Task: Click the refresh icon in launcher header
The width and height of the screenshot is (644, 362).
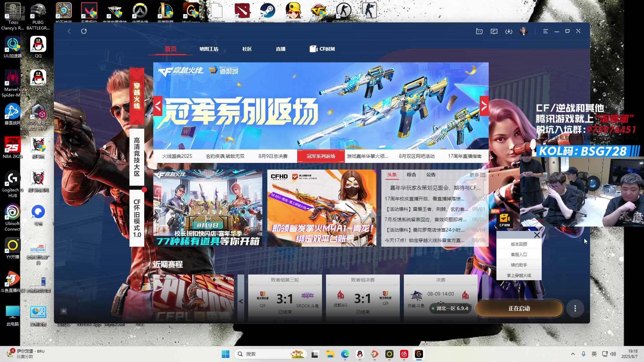Action: tap(84, 31)
